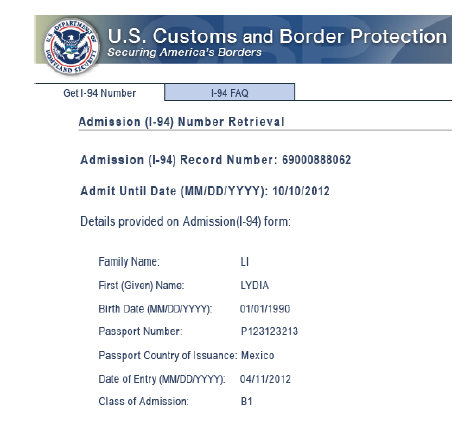Image resolution: width=467 pixels, height=425 pixels.
Task: Click the Passport Number label
Action: pos(140,332)
